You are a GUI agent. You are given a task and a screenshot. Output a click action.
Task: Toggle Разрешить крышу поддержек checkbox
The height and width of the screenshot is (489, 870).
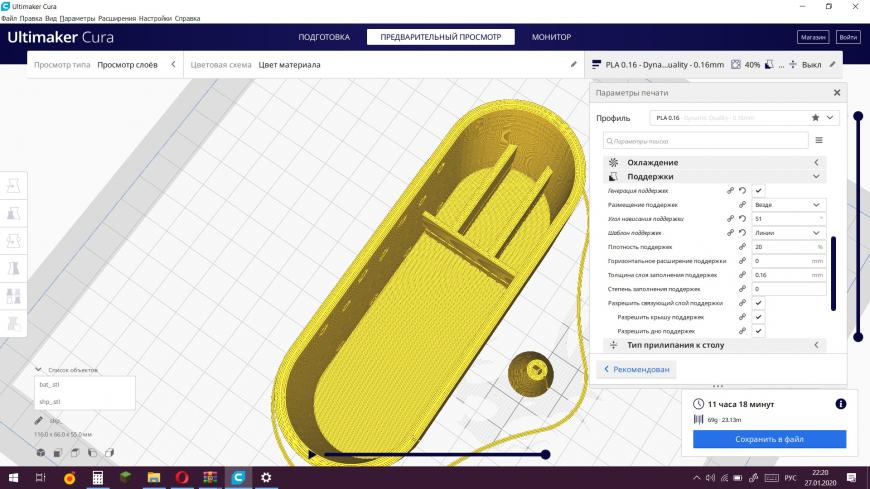tap(758, 317)
